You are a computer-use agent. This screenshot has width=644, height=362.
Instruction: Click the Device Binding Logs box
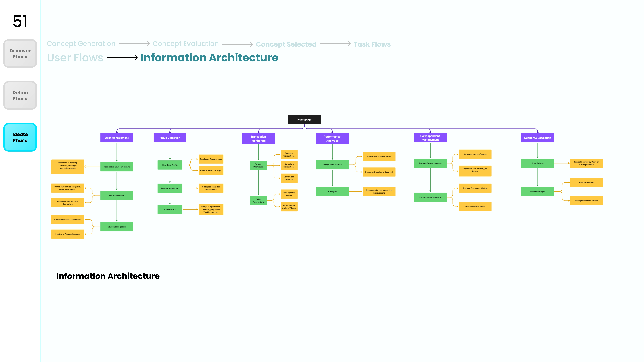tap(117, 227)
